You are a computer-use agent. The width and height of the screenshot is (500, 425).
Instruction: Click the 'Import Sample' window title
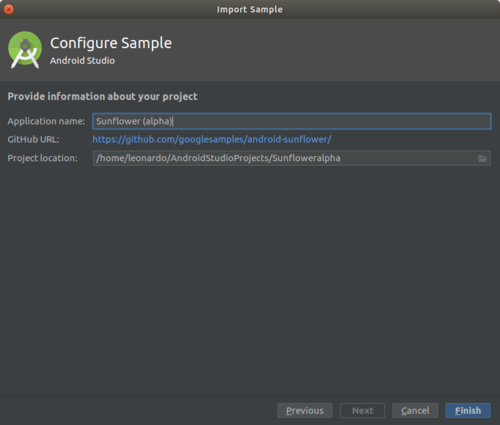point(250,9)
